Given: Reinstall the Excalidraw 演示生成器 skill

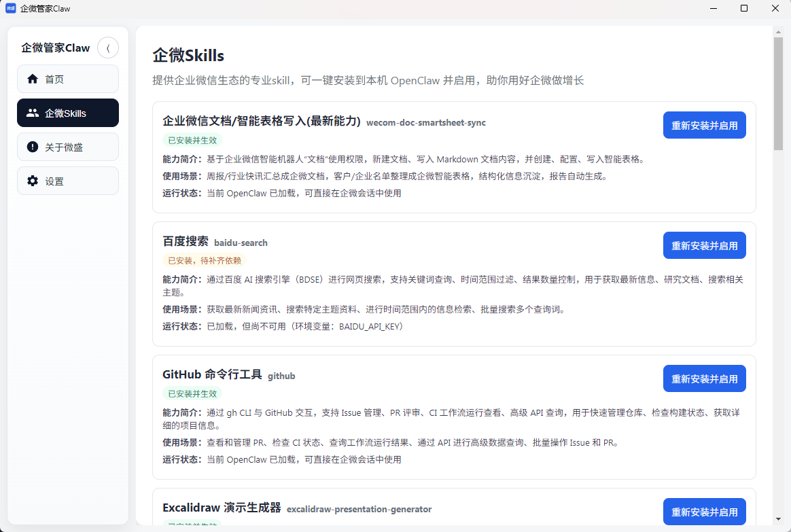Looking at the screenshot, I should [x=704, y=512].
